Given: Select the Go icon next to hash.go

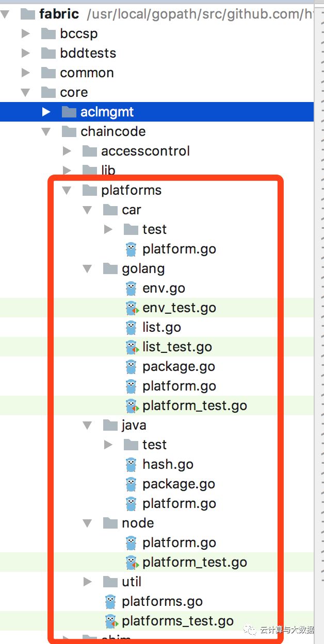Looking at the screenshot, I should pyautogui.click(x=131, y=464).
